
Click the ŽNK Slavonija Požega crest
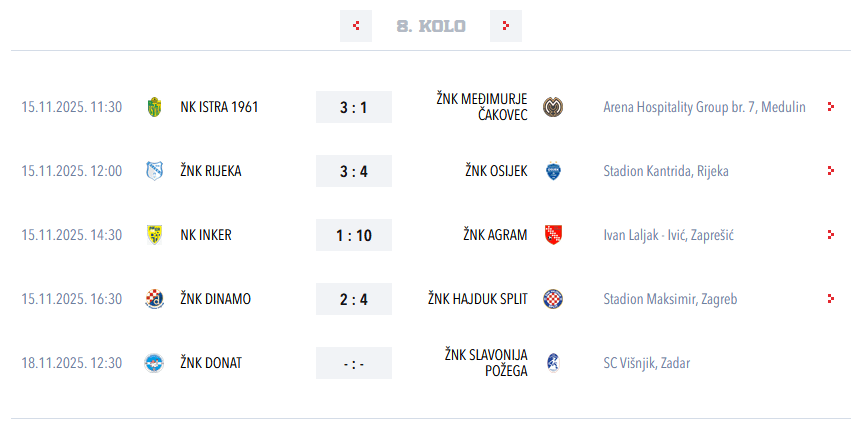[x=553, y=363]
